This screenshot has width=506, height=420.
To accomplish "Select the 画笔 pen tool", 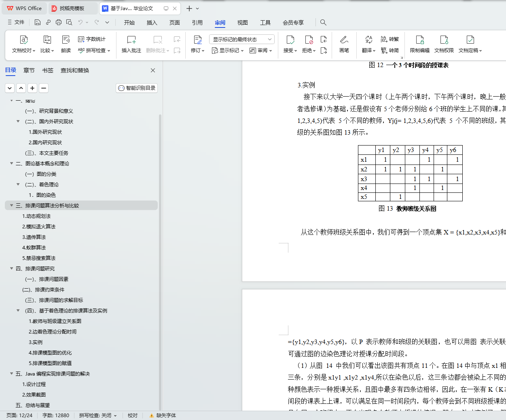I will pyautogui.click(x=344, y=40).
